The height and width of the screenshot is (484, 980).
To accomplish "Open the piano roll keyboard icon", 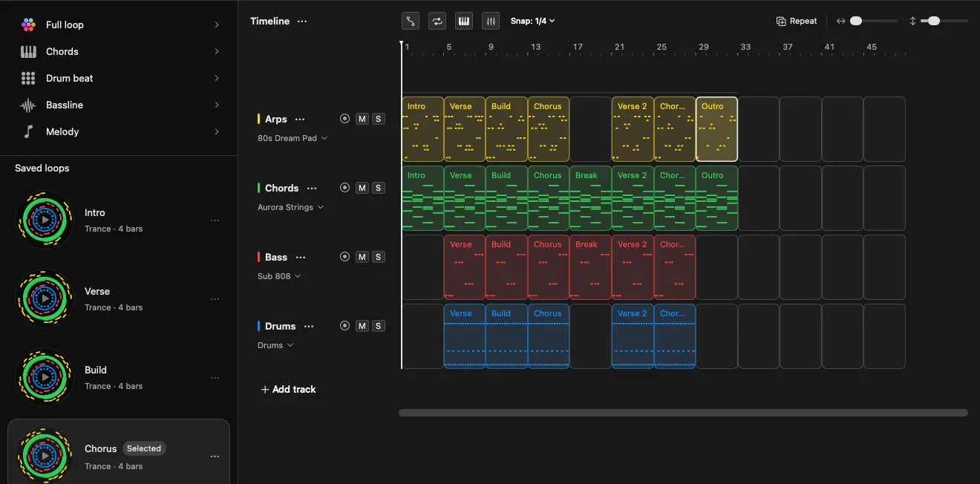I will 464,21.
